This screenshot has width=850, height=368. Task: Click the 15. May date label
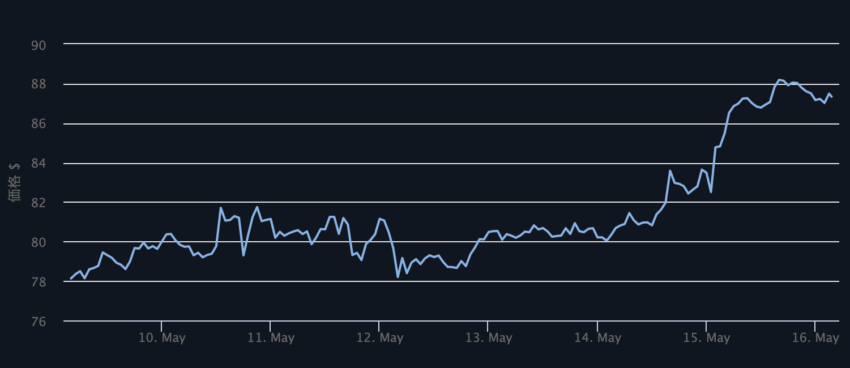[706, 338]
